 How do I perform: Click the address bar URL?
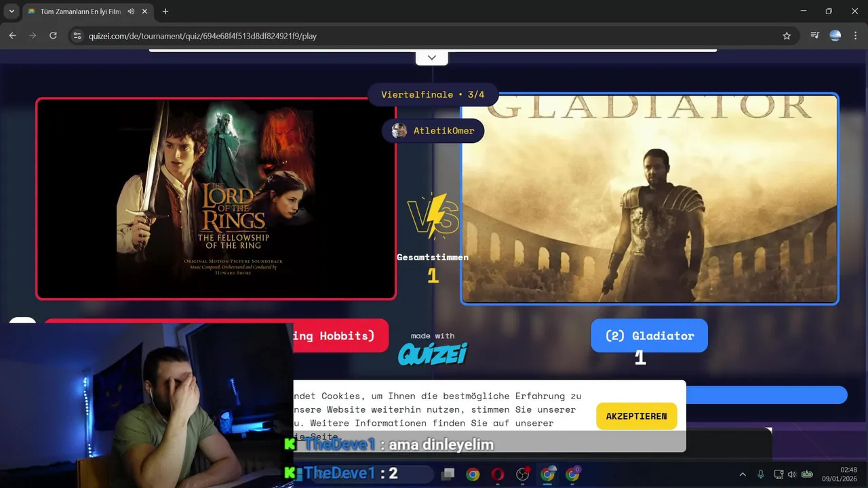(203, 36)
